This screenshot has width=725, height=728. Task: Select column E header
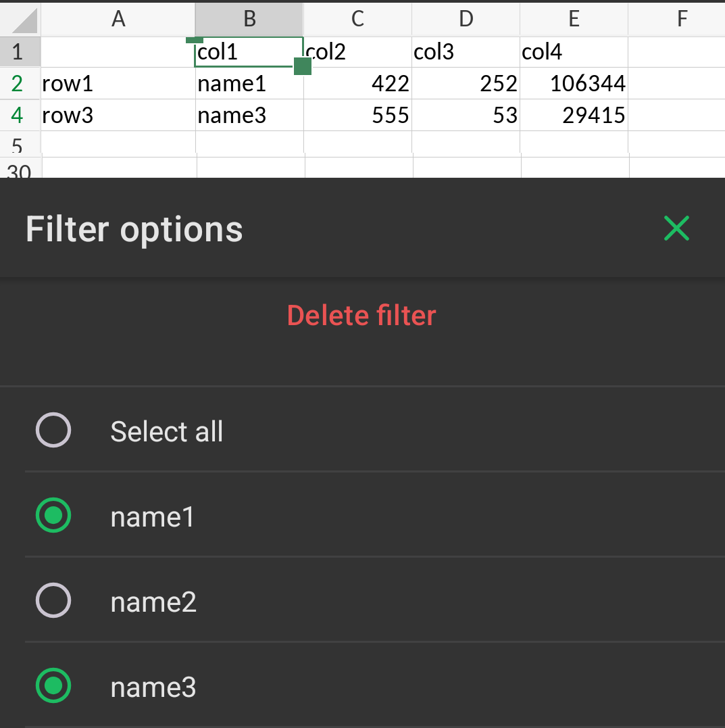pyautogui.click(x=574, y=19)
